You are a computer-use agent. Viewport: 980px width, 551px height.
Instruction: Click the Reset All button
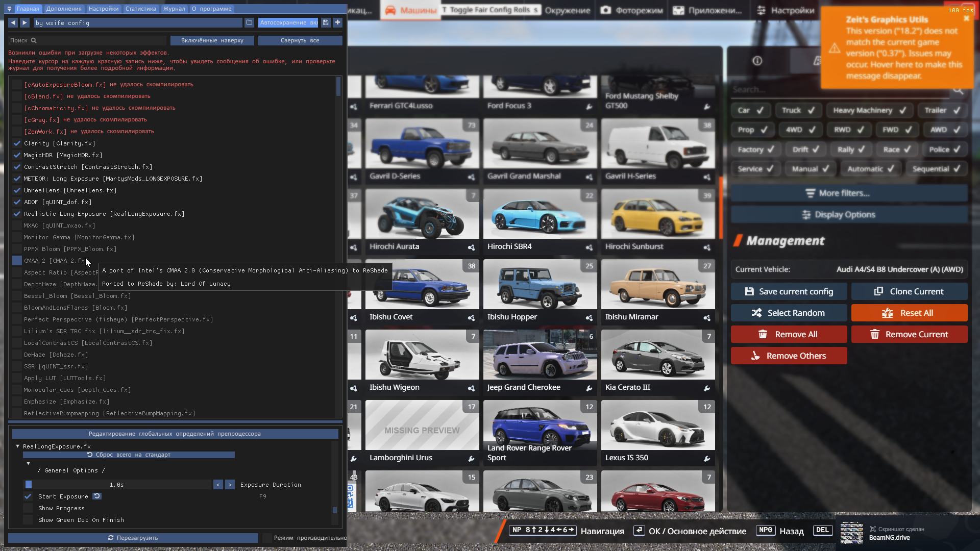[x=910, y=313]
